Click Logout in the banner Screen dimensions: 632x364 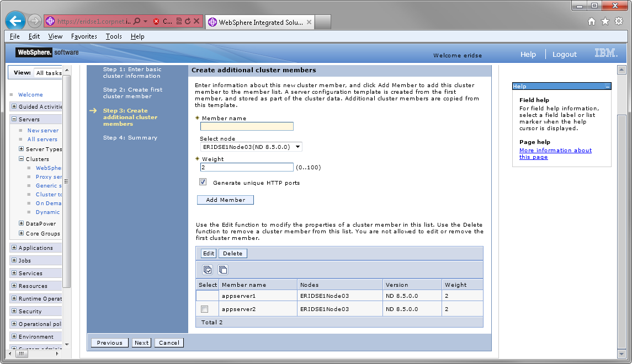point(564,55)
